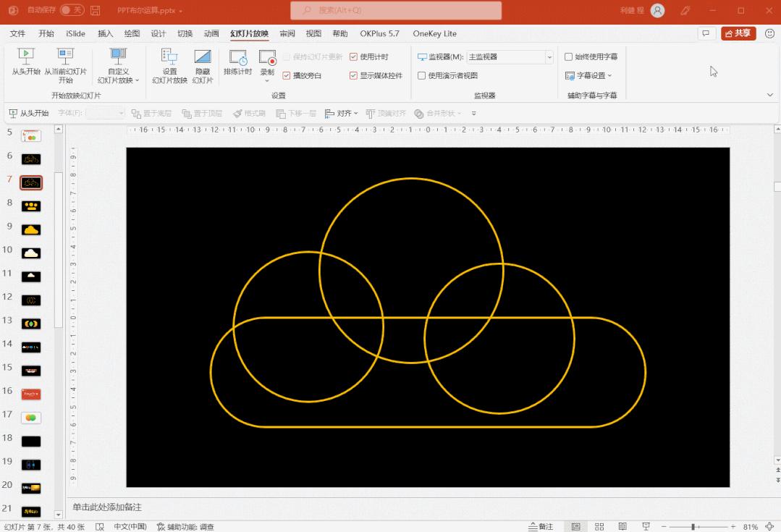Viewport: 781px width, 532px height.
Task: Toggle the 自动保存 autosave switch
Action: click(71, 11)
